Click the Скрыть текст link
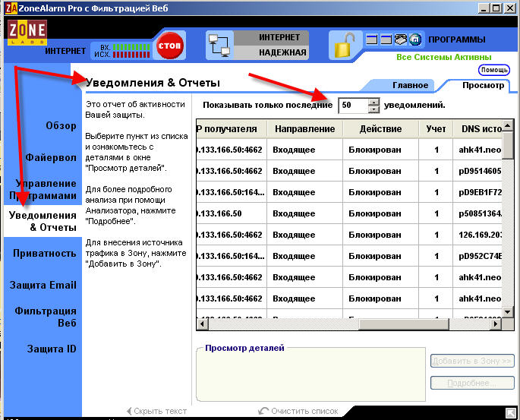This screenshot has height=420, width=520. point(156,411)
